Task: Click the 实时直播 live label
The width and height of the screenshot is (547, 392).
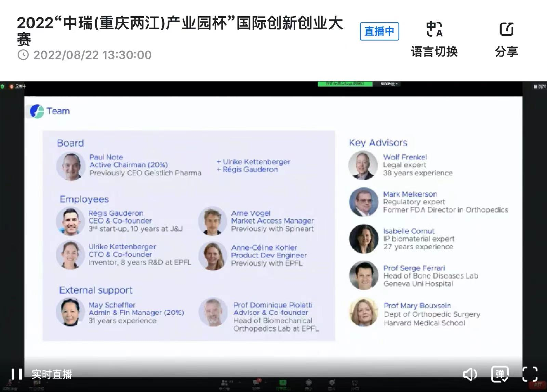Action: click(52, 375)
